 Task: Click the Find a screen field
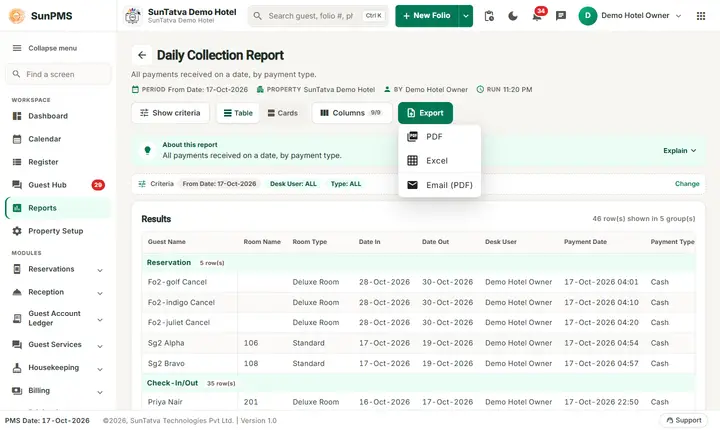[x=58, y=74]
